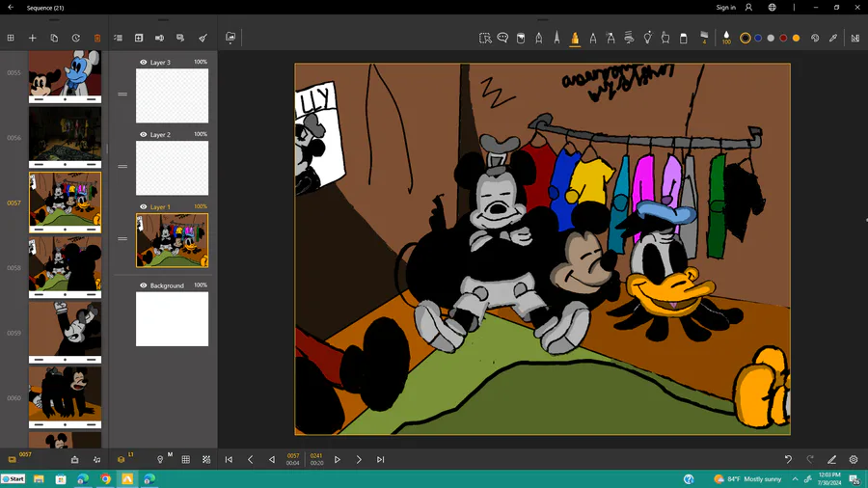Open the audio tracks music icon

click(96, 460)
